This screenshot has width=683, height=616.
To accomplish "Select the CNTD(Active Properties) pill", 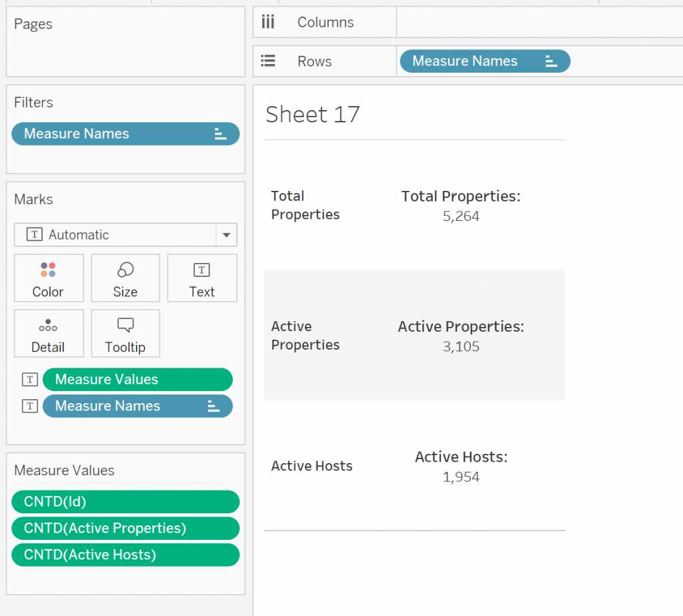I will click(x=125, y=529).
